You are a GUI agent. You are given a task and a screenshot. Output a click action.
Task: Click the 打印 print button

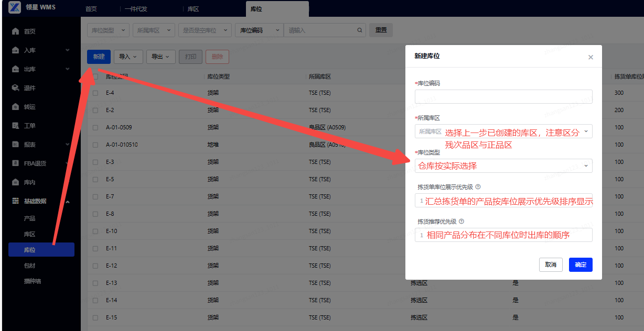[190, 57]
